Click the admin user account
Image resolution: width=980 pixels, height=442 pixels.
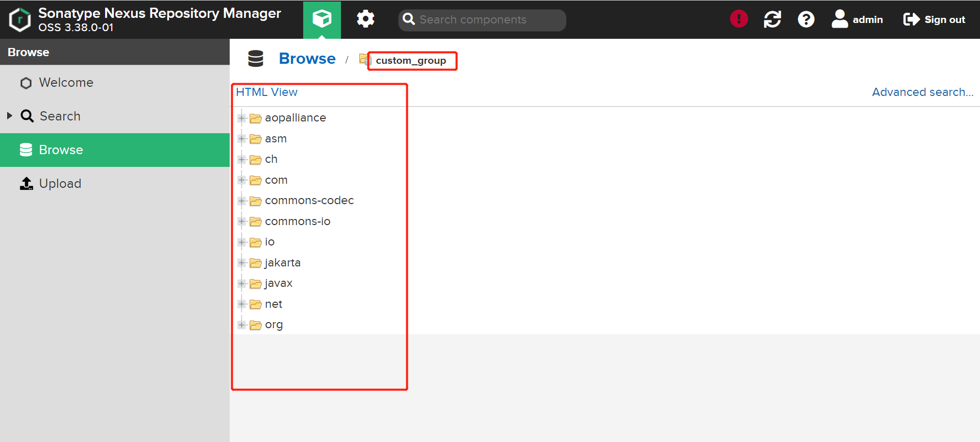857,19
